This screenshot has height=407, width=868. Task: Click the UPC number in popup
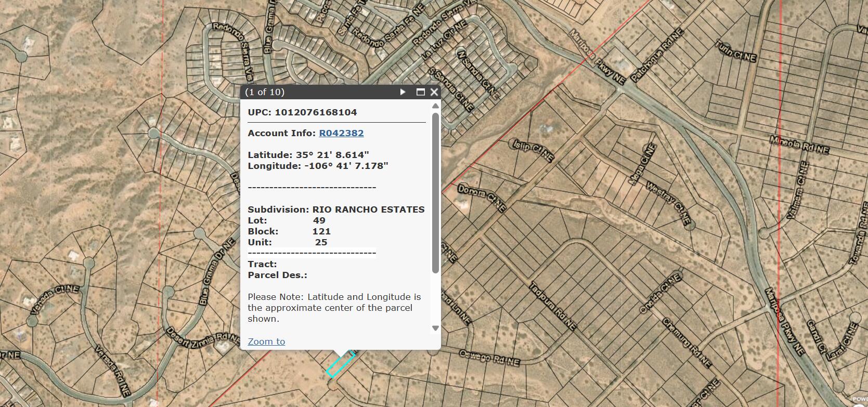click(316, 112)
